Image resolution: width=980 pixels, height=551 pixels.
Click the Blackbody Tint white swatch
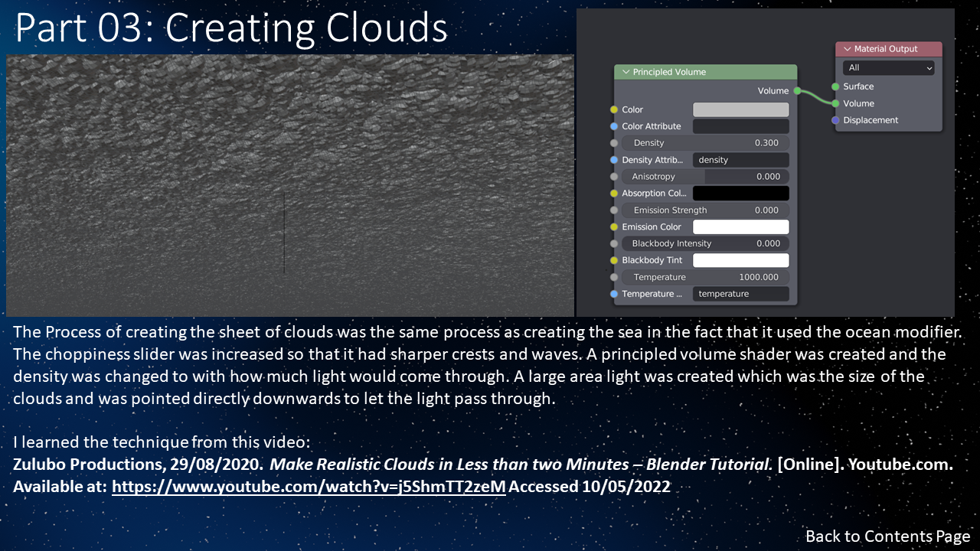pos(740,260)
